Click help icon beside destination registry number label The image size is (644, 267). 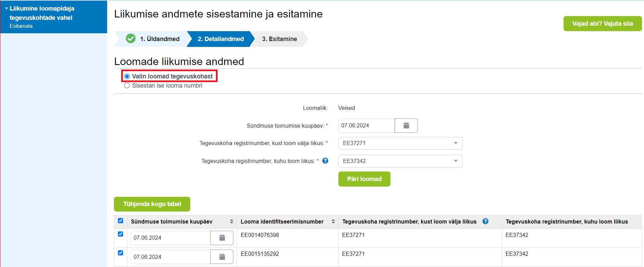point(325,161)
